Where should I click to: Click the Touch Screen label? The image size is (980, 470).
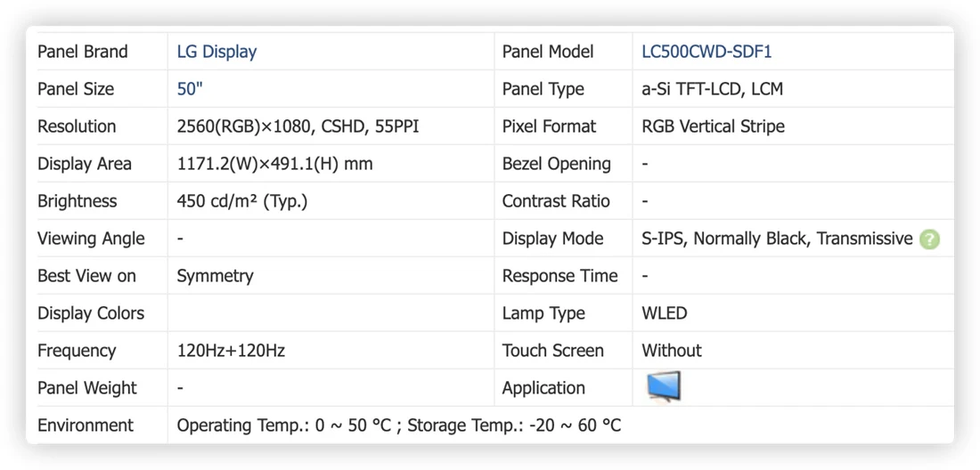coord(553,351)
